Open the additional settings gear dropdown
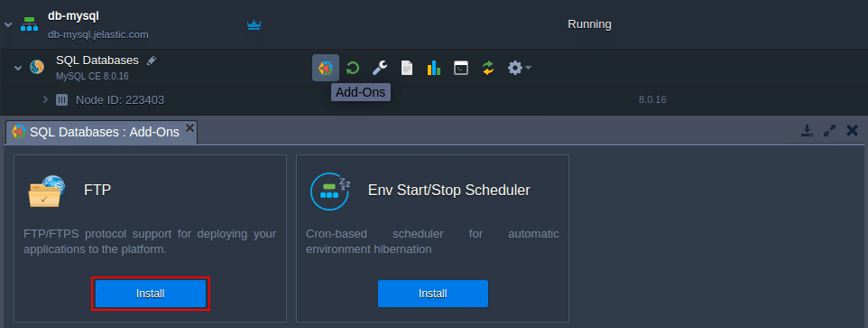Screen dimensions: 868x328 click(x=519, y=68)
